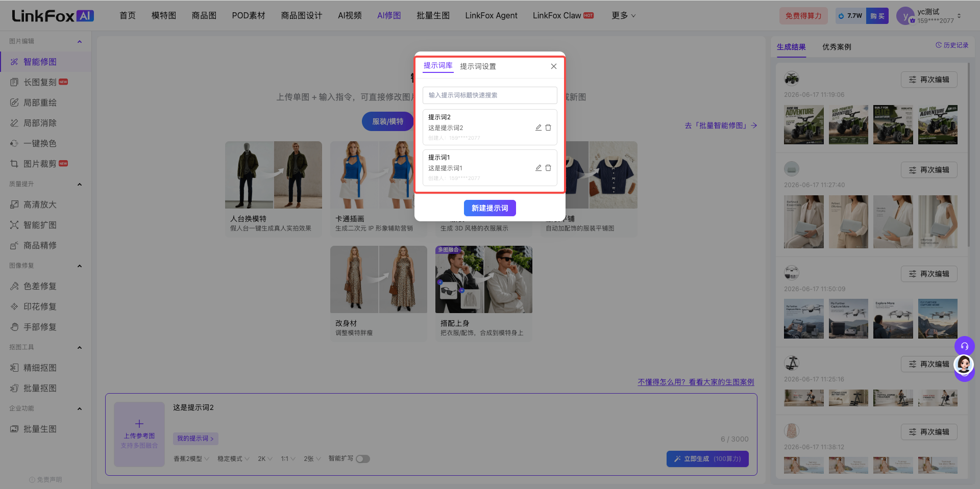This screenshot has width=980, height=489.
Task: Open 批量抠图 in the sidebar
Action: click(45, 388)
